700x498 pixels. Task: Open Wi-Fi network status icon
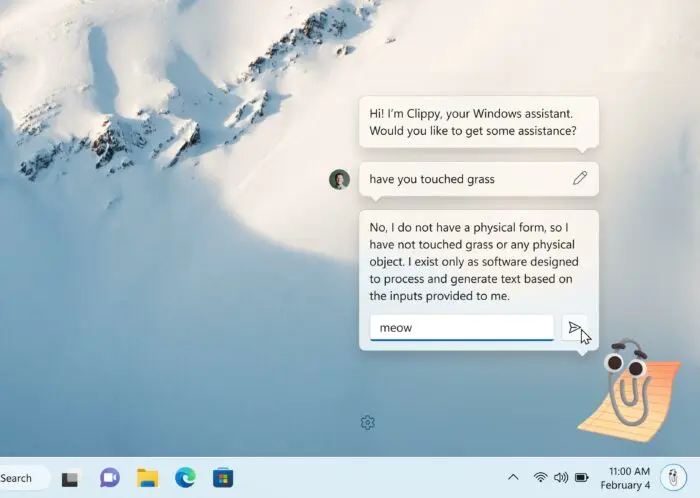pos(540,477)
